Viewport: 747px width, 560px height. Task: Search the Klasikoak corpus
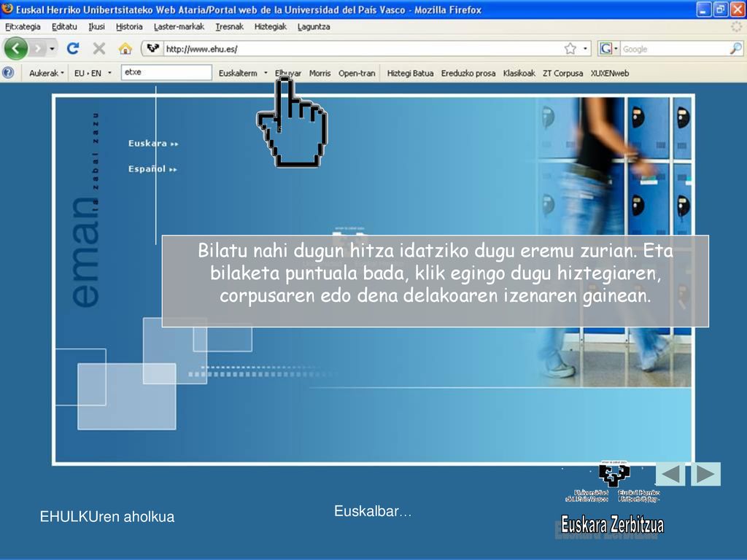point(519,73)
